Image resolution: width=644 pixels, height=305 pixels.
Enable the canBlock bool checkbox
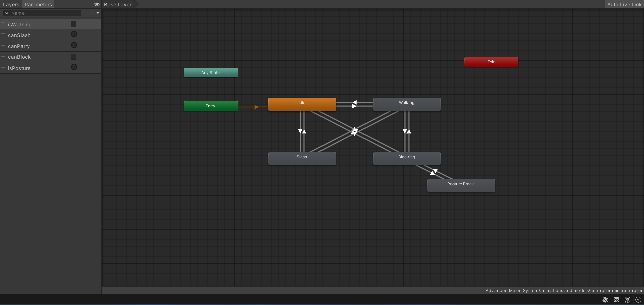click(73, 57)
